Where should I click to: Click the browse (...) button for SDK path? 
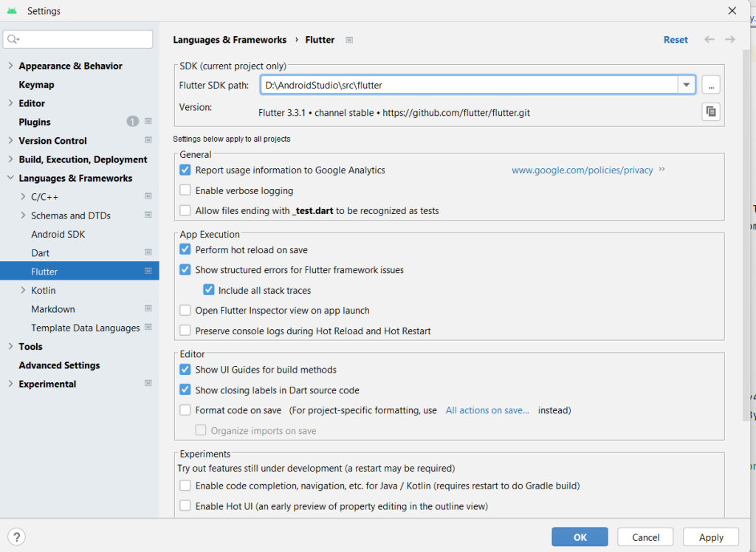(710, 85)
